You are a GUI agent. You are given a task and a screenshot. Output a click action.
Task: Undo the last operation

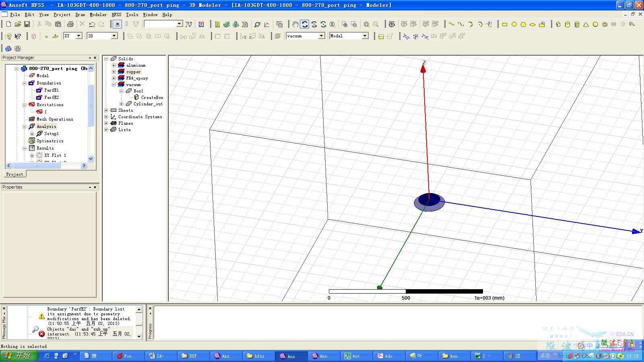click(x=92, y=24)
